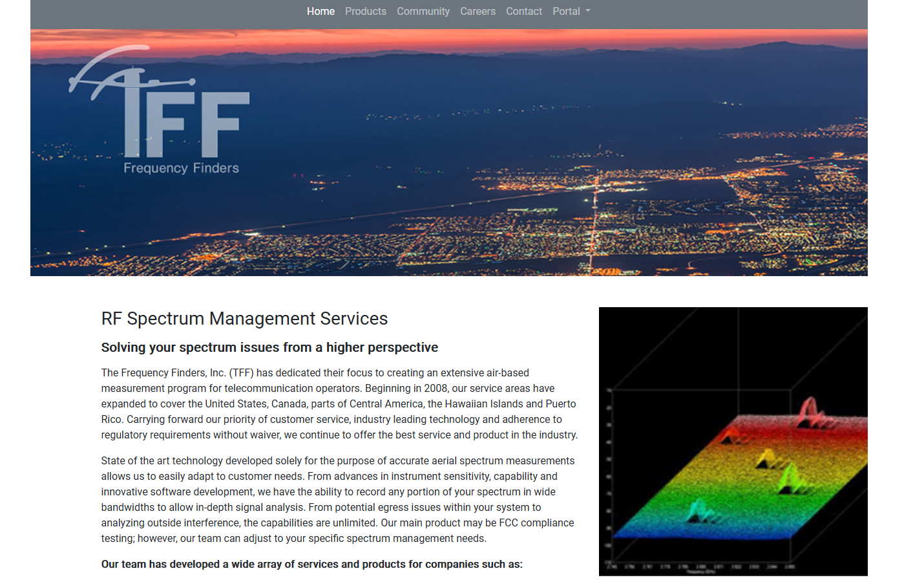Expand the Portal dropdown menu
The height and width of the screenshot is (582, 924).
click(571, 11)
